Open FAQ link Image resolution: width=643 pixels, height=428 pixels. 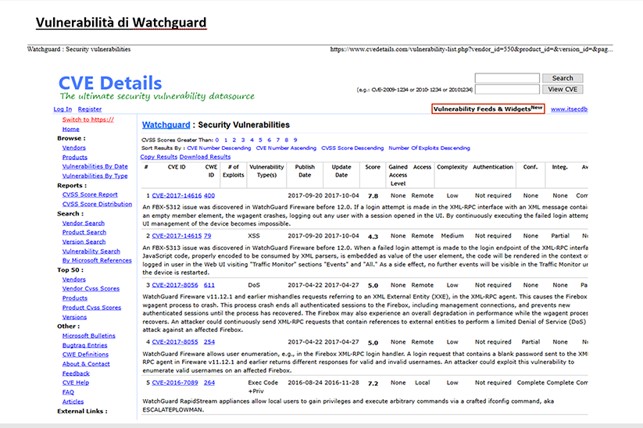click(68, 392)
